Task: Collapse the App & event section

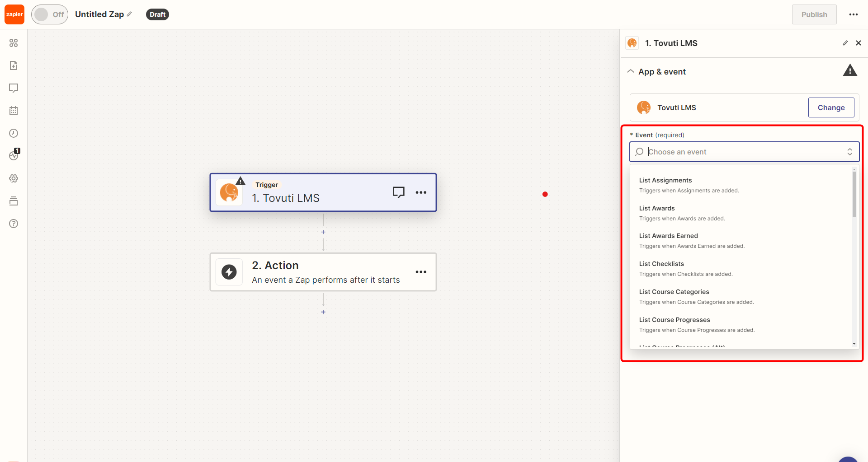Action: point(631,71)
